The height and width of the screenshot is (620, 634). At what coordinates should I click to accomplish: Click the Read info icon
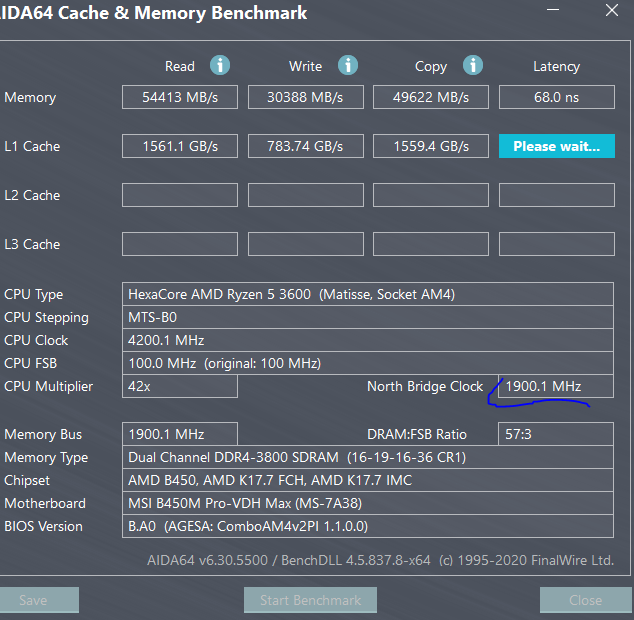220,65
